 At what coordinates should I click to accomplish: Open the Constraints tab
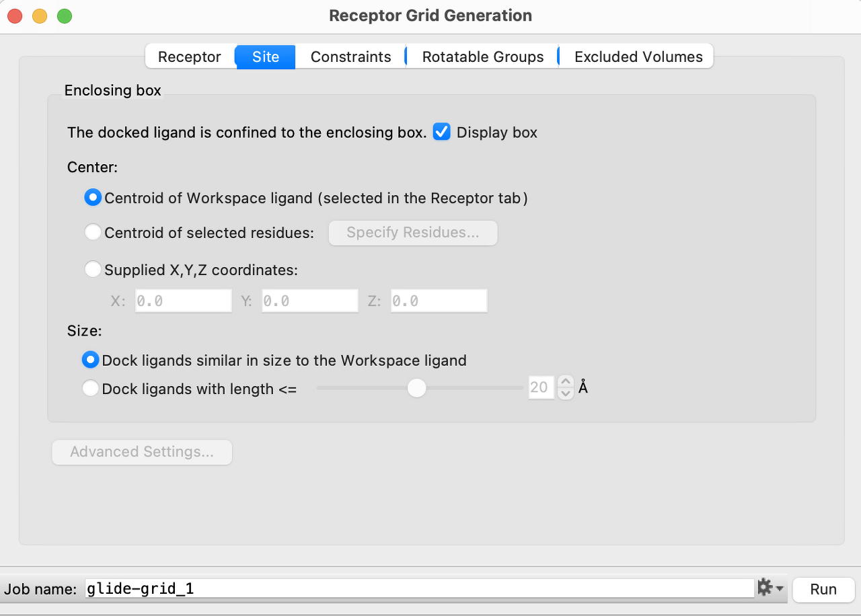[x=350, y=56]
